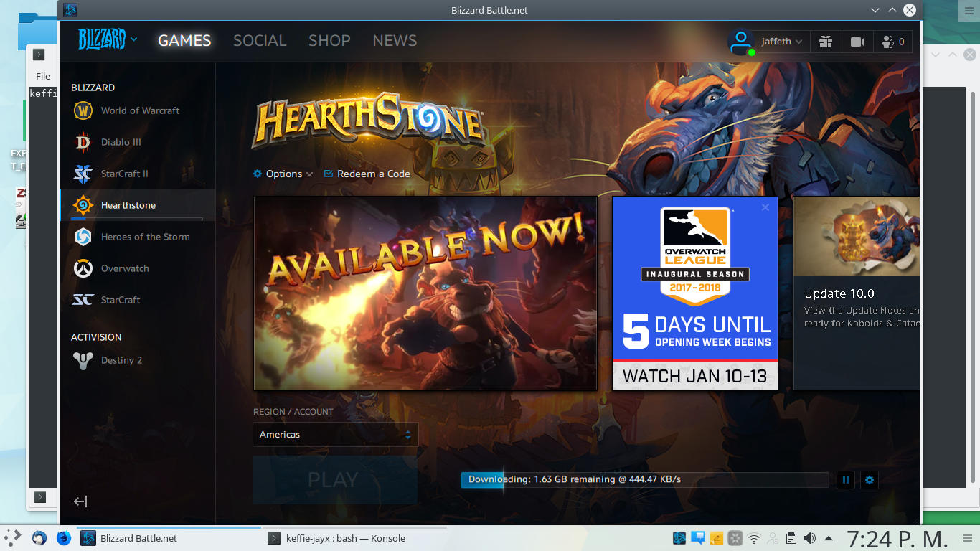Open the KDE application launcher icon
The width and height of the screenshot is (980, 551).
click(13, 538)
